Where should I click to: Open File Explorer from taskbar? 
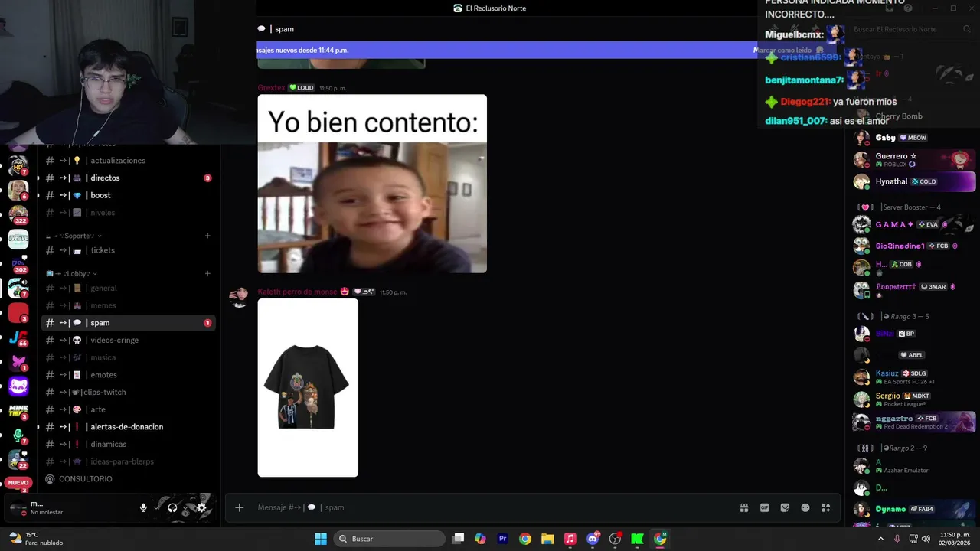547,539
